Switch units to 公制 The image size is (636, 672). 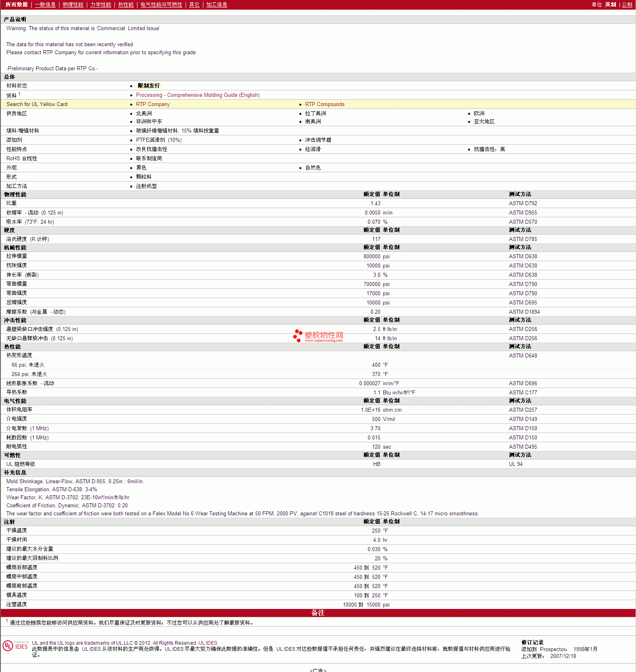(x=627, y=4)
